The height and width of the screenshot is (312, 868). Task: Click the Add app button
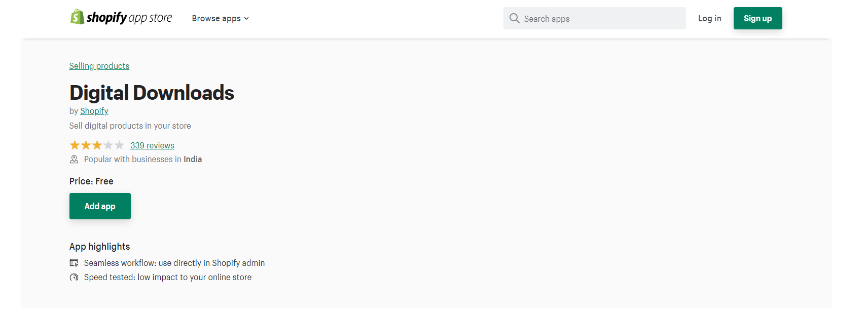(x=100, y=206)
